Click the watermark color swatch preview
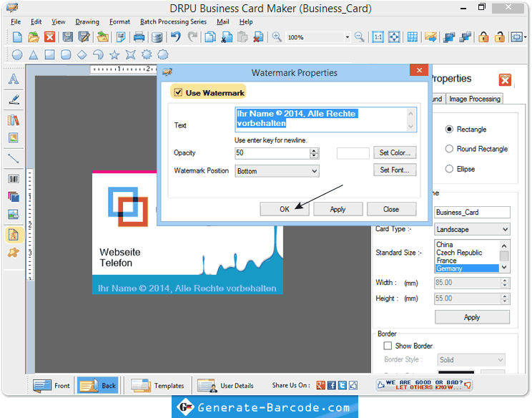This screenshot has height=418, width=532. point(353,153)
